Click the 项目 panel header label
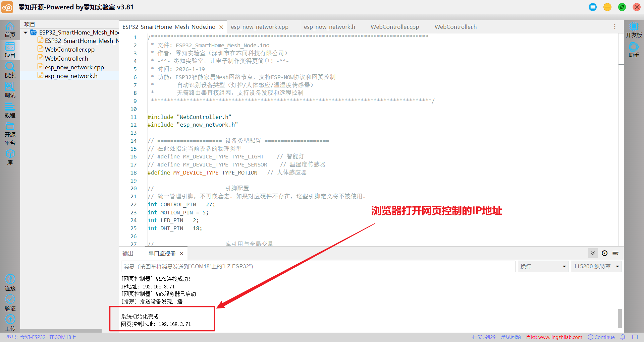This screenshot has height=342, width=644. [30, 24]
